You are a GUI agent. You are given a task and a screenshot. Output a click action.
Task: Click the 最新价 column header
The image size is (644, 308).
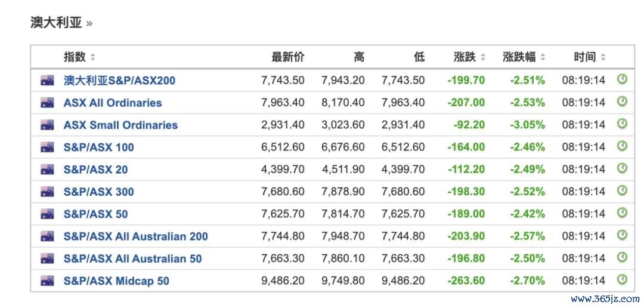pos(288,57)
